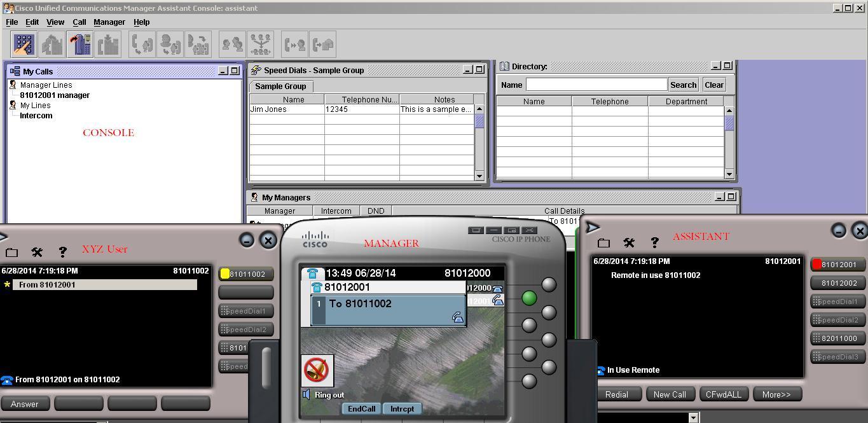Screen dimensions: 868x423
Task: Click the Cisco logo on Manager phone
Action: (315, 239)
